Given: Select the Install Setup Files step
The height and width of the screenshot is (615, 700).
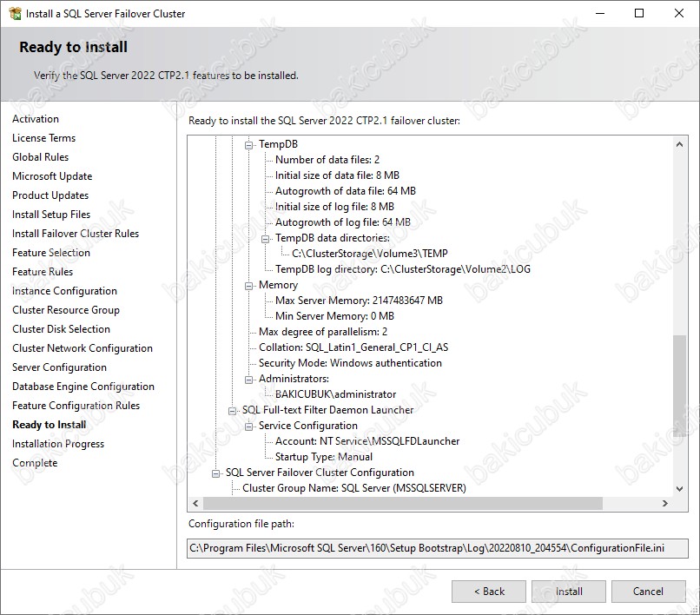Looking at the screenshot, I should click(x=51, y=215).
